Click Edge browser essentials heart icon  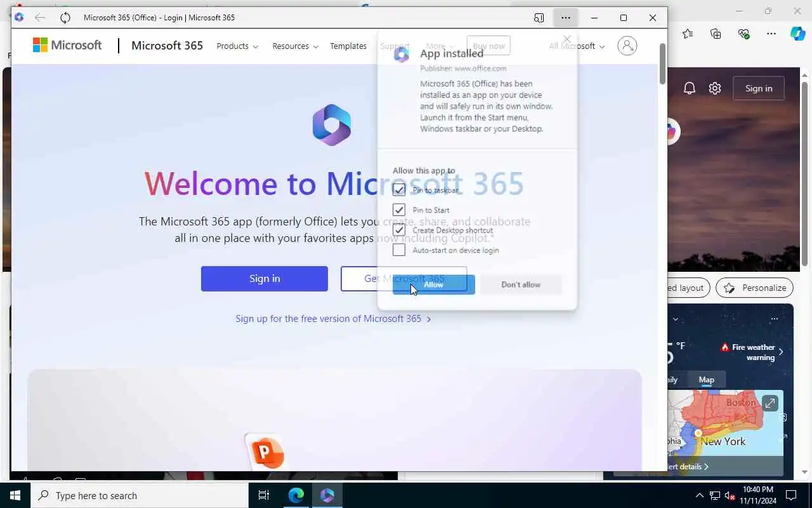pyautogui.click(x=744, y=34)
